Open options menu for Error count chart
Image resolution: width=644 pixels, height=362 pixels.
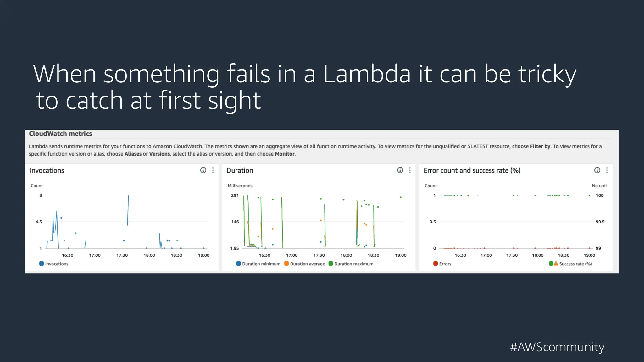pyautogui.click(x=607, y=170)
